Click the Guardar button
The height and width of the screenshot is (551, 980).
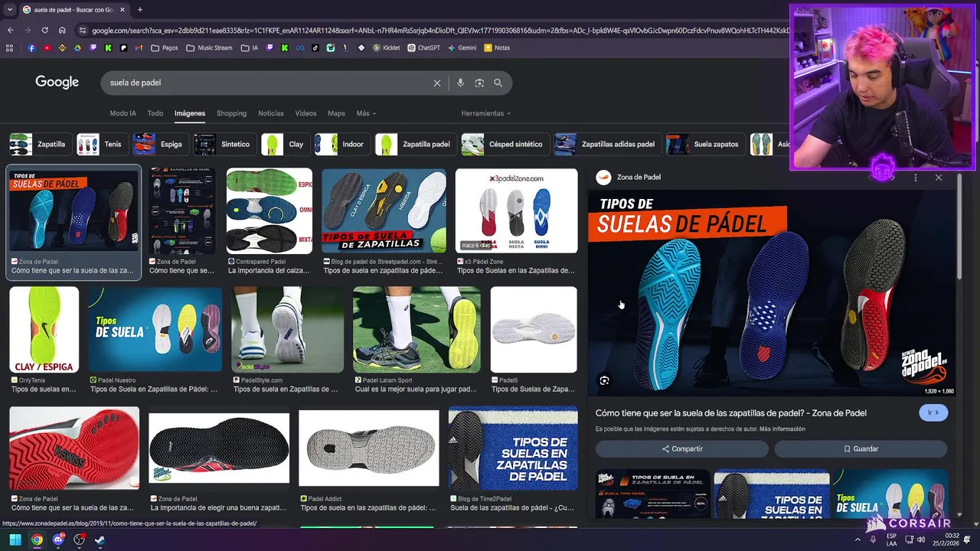coord(861,448)
